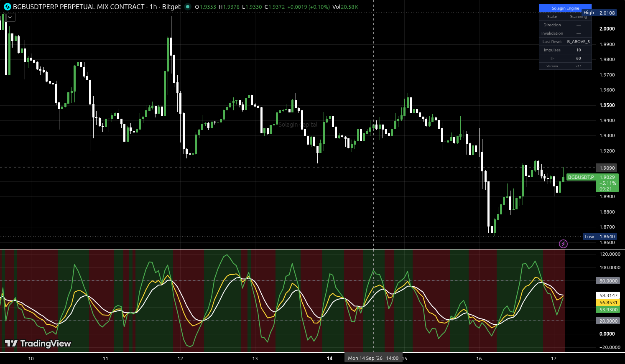Click the 20.0000 oscillator level label
The image size is (625, 364).
click(608, 321)
